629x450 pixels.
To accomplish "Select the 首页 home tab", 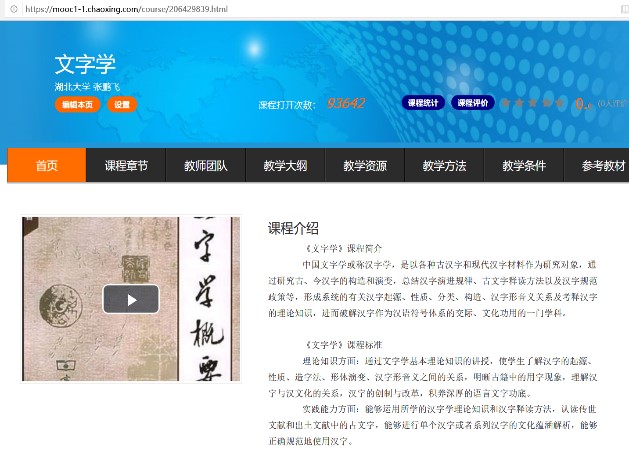I will coord(47,166).
